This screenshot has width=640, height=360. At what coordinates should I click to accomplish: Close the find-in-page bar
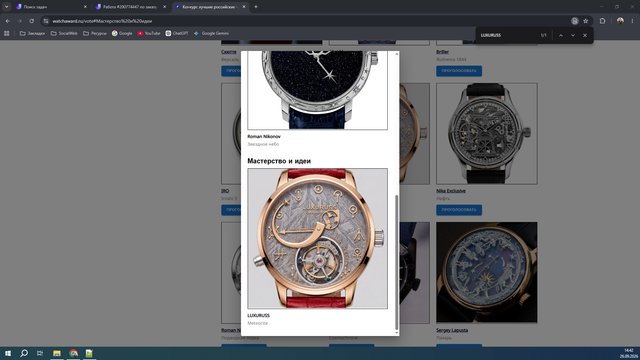click(585, 36)
